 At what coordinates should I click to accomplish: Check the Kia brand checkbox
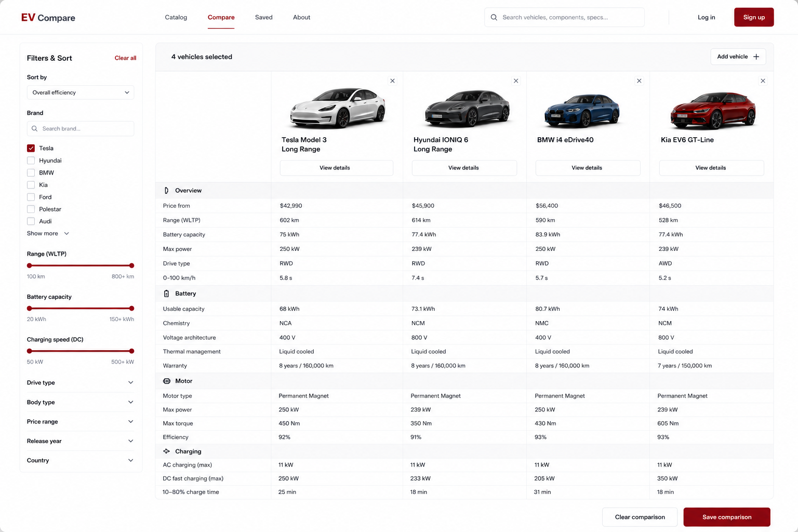[31, 185]
